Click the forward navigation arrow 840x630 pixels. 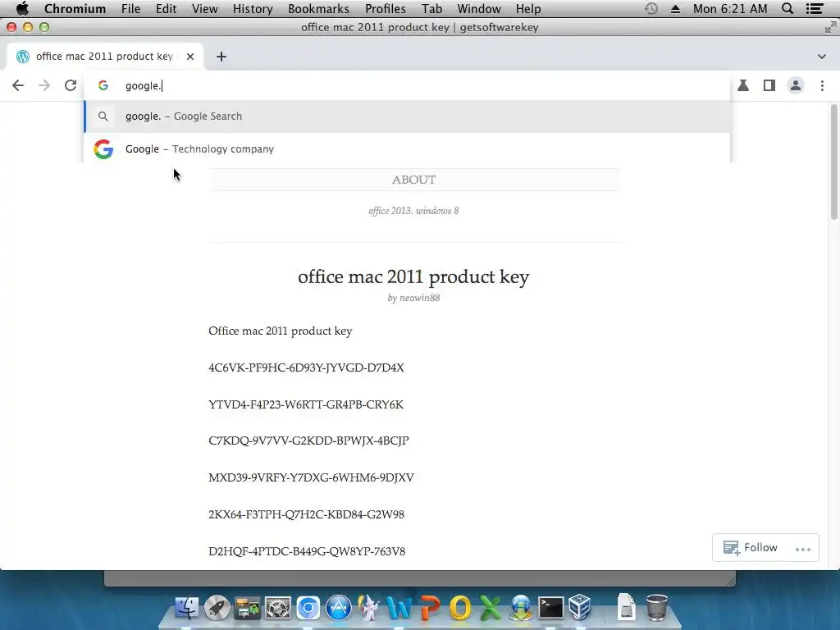tap(44, 85)
